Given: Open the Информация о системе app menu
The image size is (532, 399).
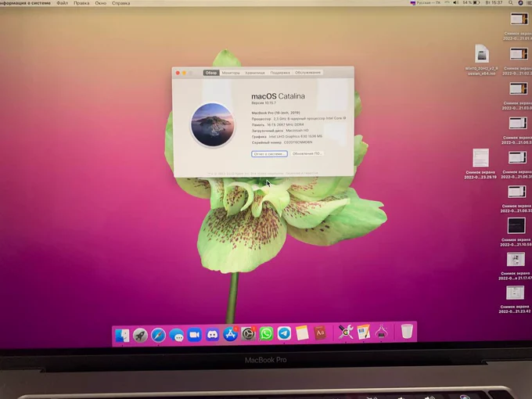Looking at the screenshot, I should point(26,3).
